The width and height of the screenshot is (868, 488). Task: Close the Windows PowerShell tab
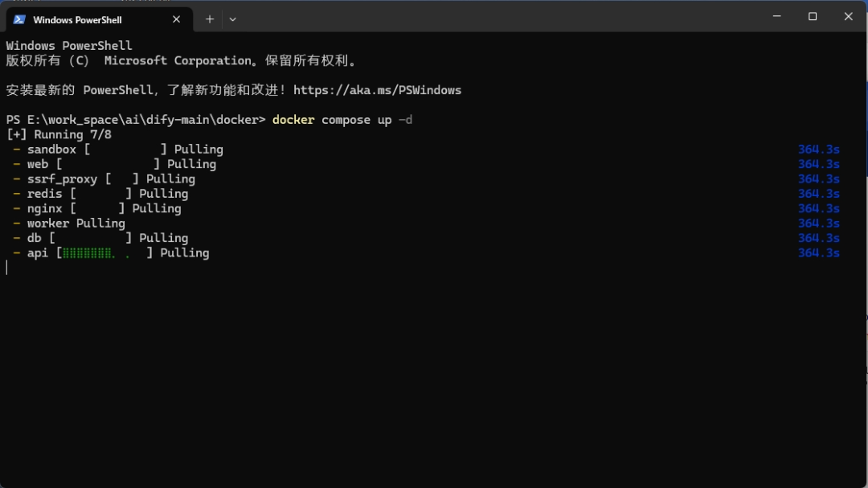176,19
